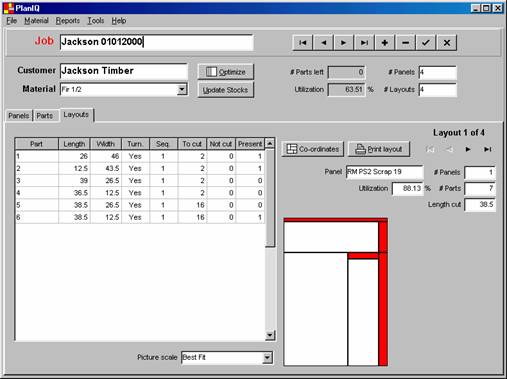Go to the first job record
The width and height of the screenshot is (507, 379).
point(303,43)
